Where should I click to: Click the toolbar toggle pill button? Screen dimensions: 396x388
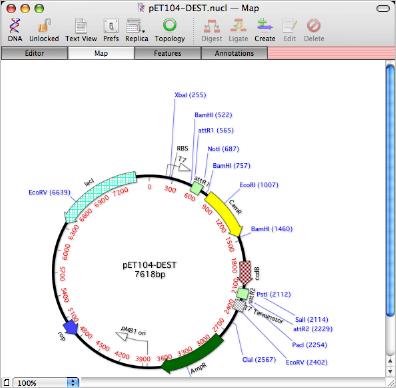[x=382, y=8]
